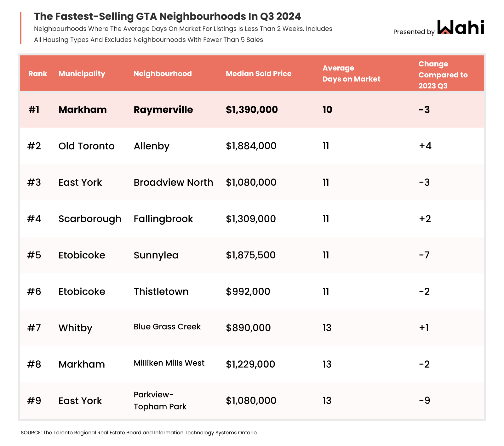Click '11' in the Sunnylea row
Viewport: 504px width, 446px height.
[326, 255]
